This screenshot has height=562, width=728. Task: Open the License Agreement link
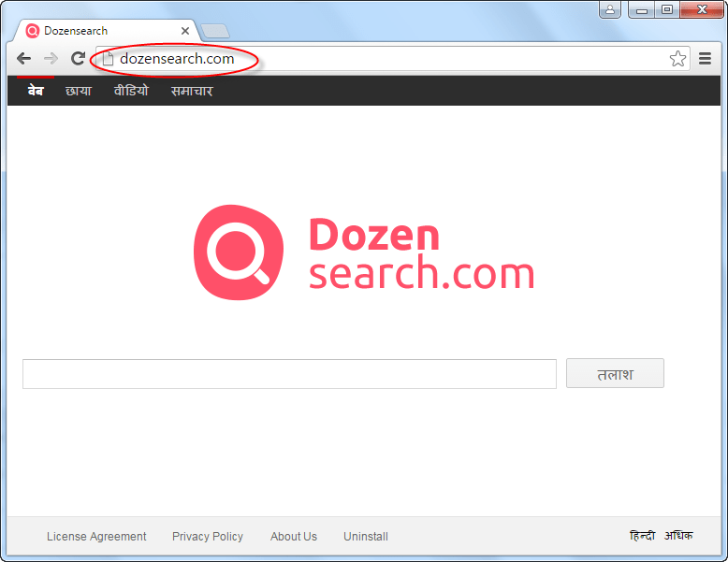(96, 537)
